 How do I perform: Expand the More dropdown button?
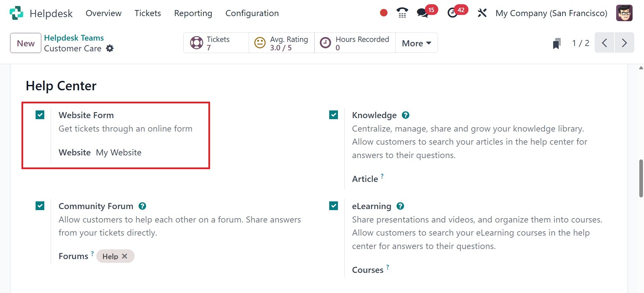(x=416, y=43)
